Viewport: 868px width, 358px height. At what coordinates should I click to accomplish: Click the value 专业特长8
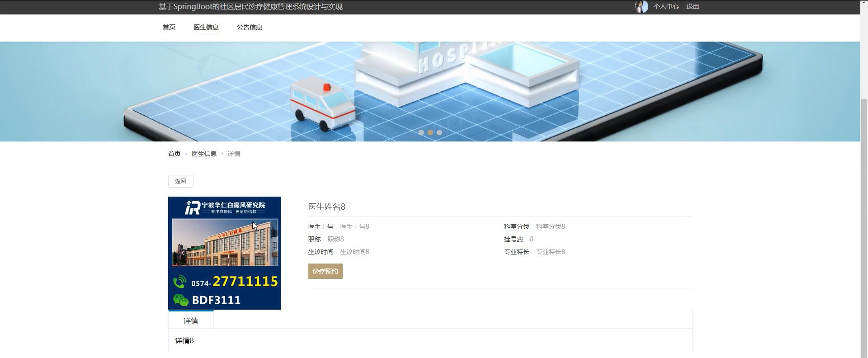coord(551,252)
